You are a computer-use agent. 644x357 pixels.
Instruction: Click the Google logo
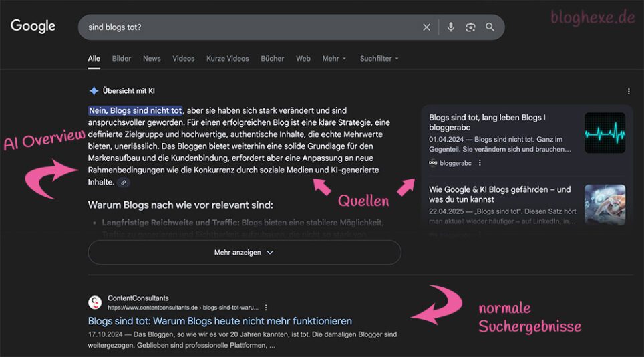(33, 27)
